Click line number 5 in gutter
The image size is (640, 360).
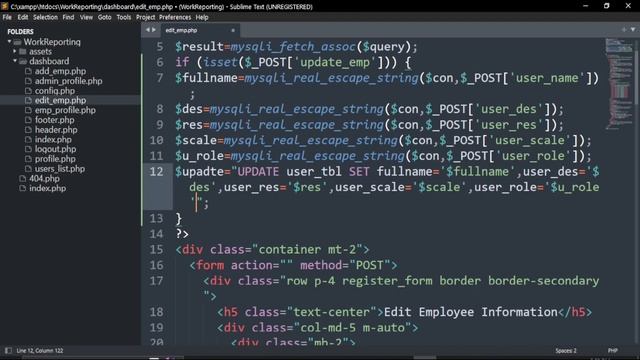tap(160, 47)
